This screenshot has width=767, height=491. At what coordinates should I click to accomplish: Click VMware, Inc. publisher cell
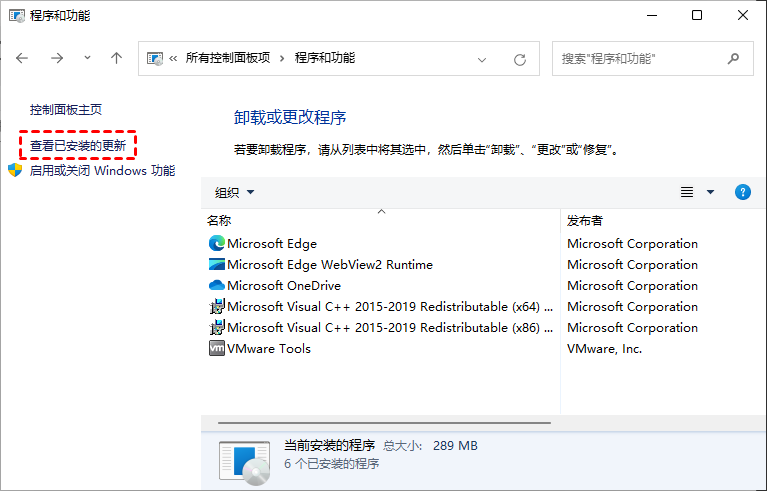tap(604, 349)
